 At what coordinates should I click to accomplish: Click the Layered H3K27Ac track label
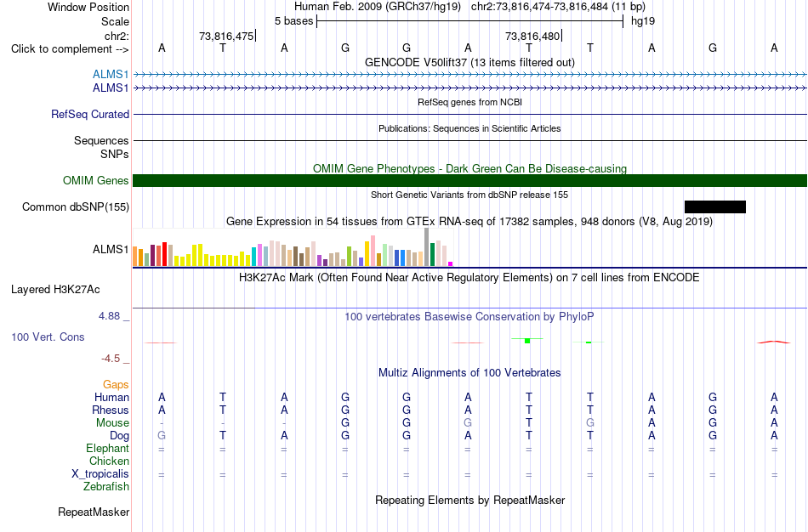pos(55,290)
